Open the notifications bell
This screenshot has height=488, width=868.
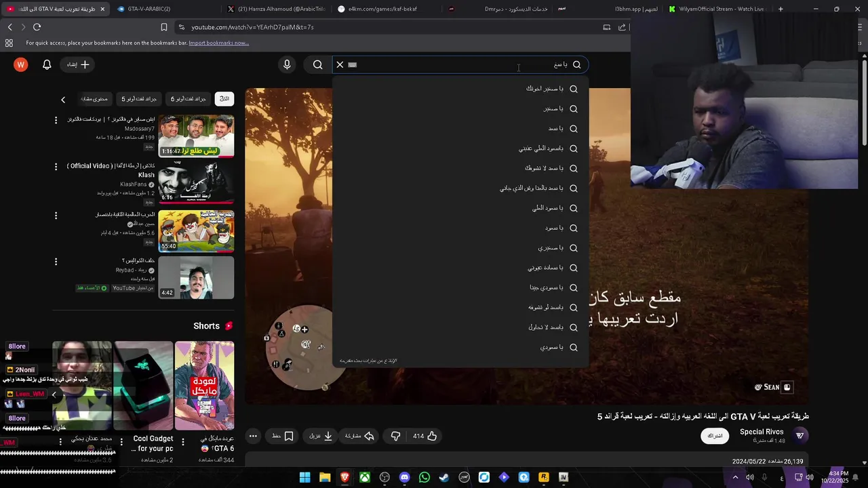point(47,64)
